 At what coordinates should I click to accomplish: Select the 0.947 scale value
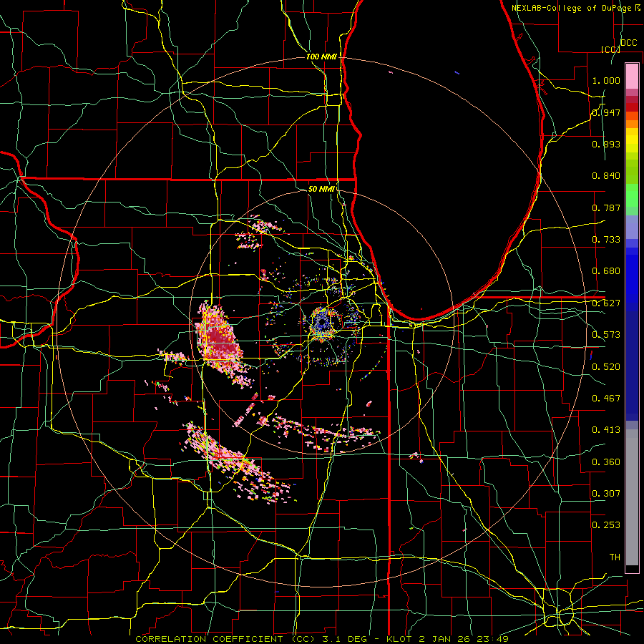[x=606, y=112]
